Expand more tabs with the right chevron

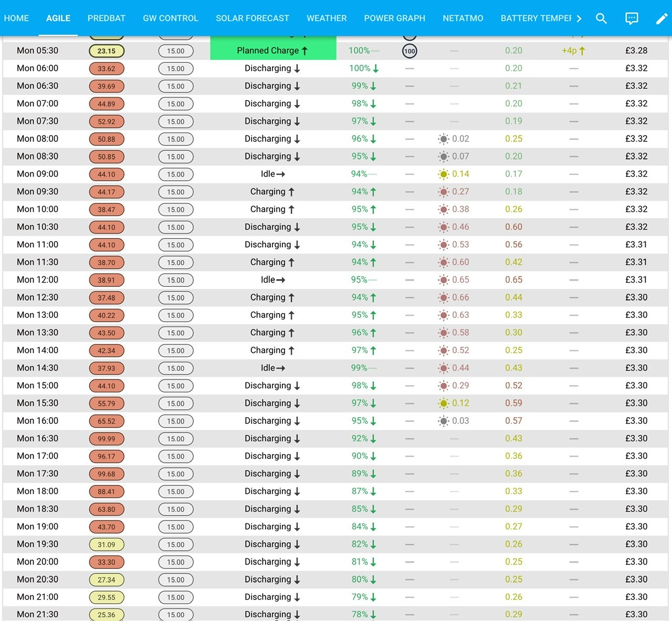579,18
